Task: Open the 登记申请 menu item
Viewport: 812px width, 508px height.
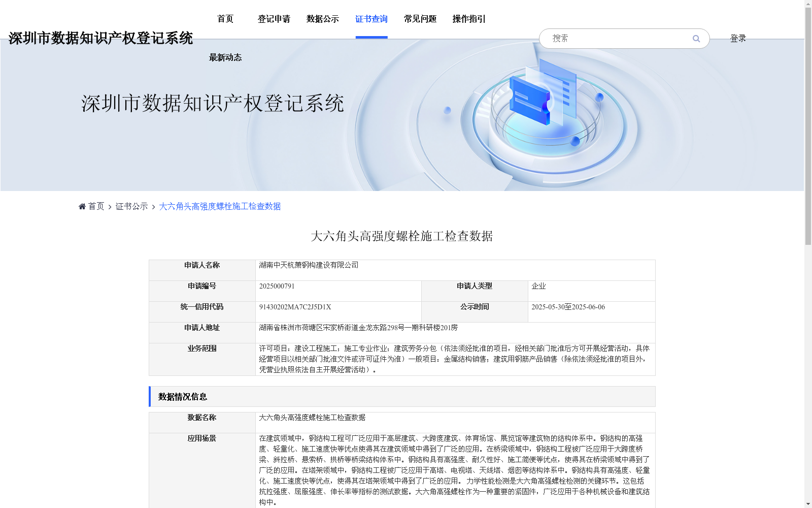Action: [x=274, y=19]
